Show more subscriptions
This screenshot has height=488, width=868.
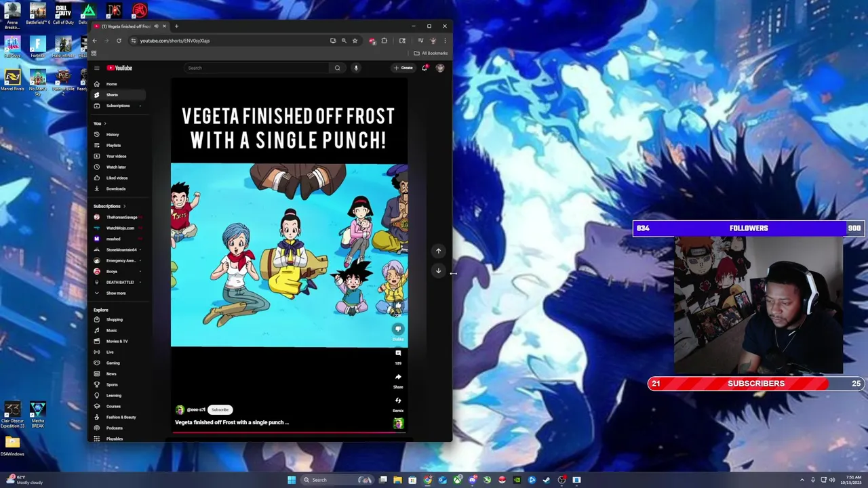(118, 293)
